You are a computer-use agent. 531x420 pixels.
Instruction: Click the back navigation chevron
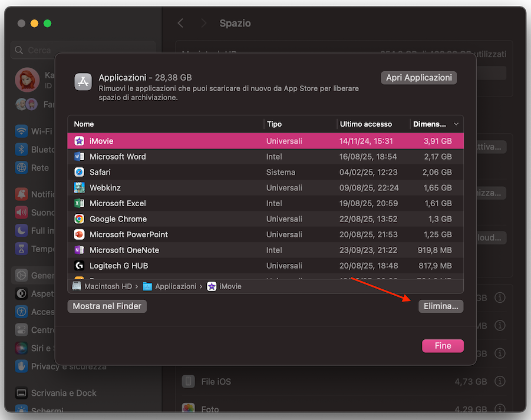[x=181, y=23]
